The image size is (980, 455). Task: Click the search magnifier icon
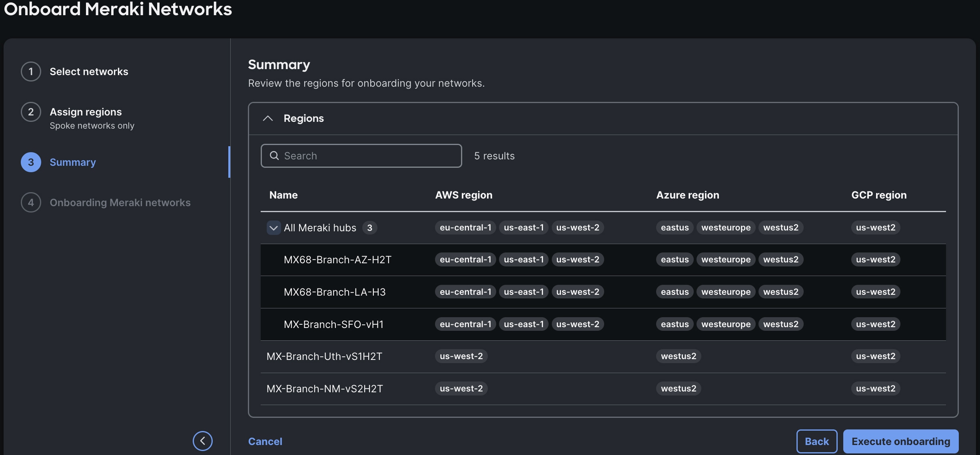pyautogui.click(x=274, y=156)
